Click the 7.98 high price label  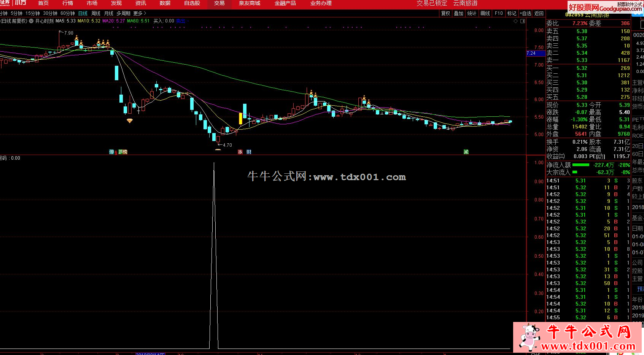[69, 33]
